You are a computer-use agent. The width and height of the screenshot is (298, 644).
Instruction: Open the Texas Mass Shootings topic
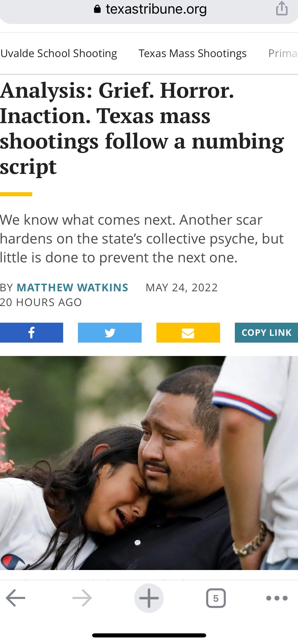point(192,53)
